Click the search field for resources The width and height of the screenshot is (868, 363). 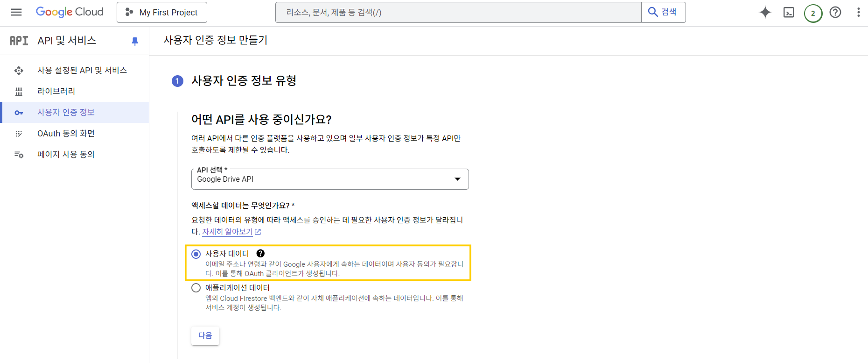[x=458, y=12]
